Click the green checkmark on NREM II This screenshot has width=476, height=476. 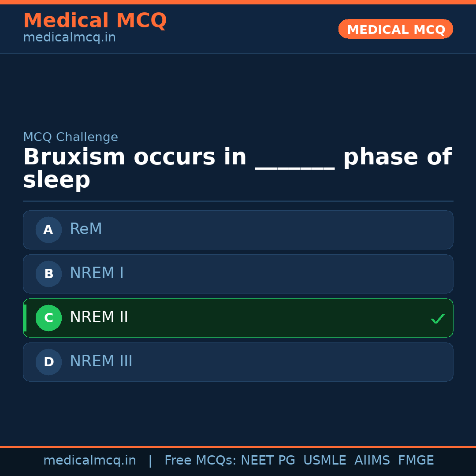pos(437,318)
